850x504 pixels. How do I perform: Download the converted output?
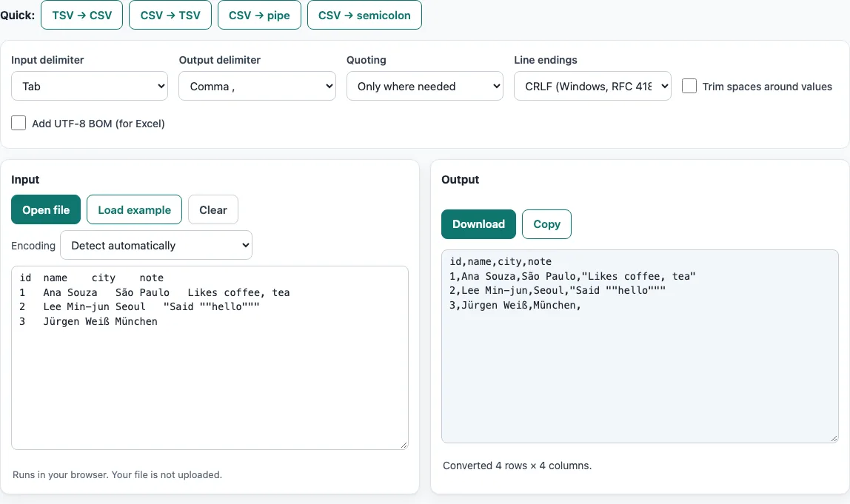coord(478,224)
